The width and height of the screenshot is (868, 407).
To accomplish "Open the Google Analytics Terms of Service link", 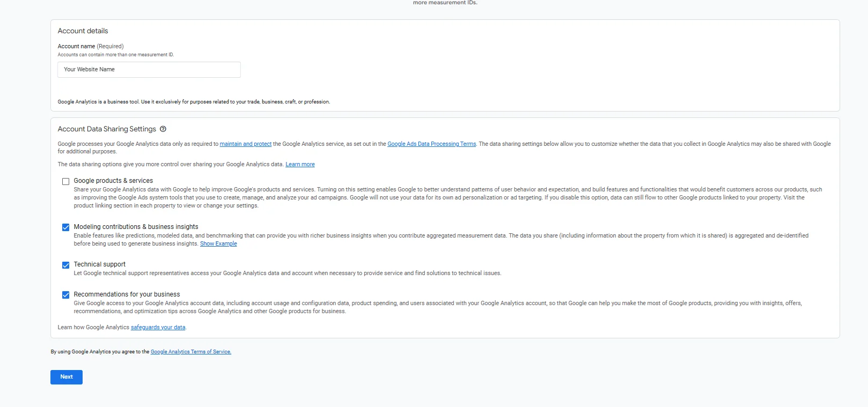I will [190, 352].
